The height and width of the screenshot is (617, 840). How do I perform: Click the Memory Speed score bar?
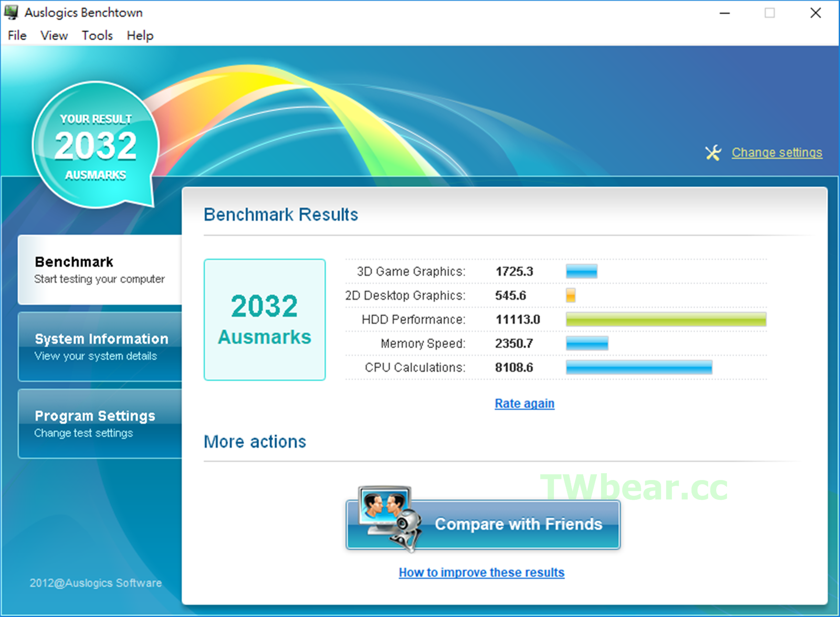click(587, 343)
